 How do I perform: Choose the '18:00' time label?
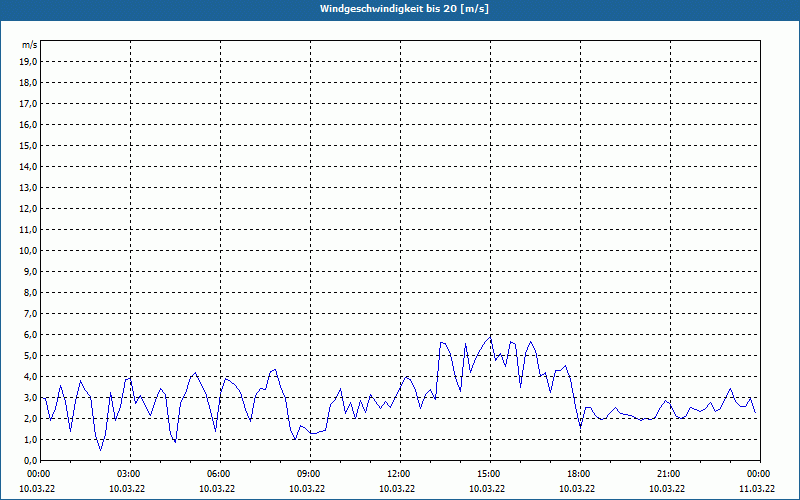point(580,474)
